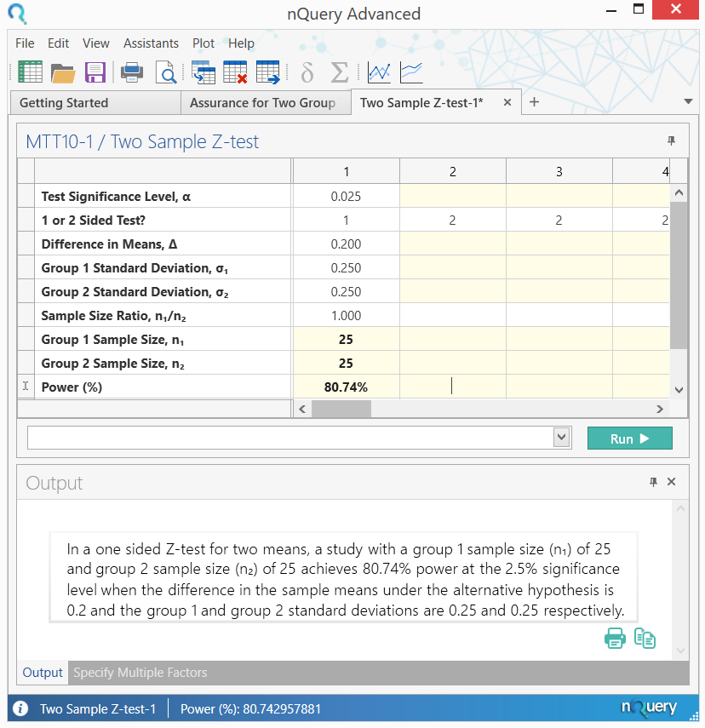This screenshot has height=728, width=705.
Task: Open the tab overflow dropdown arrow
Action: [x=688, y=101]
